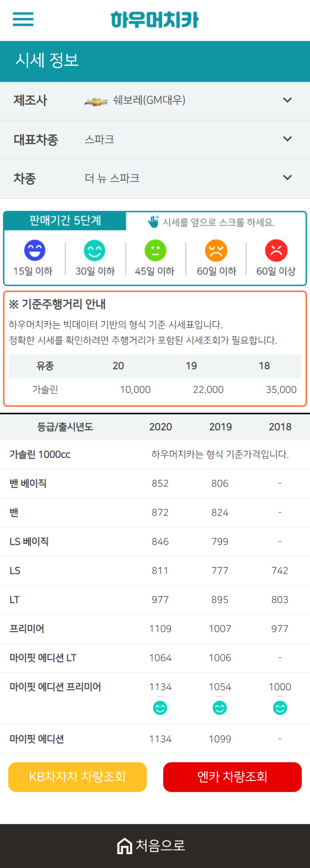Viewport: 310px width, 868px height.
Task: Click the 마이핏 에디션 프리미어 row label
Action: pyautogui.click(x=55, y=687)
